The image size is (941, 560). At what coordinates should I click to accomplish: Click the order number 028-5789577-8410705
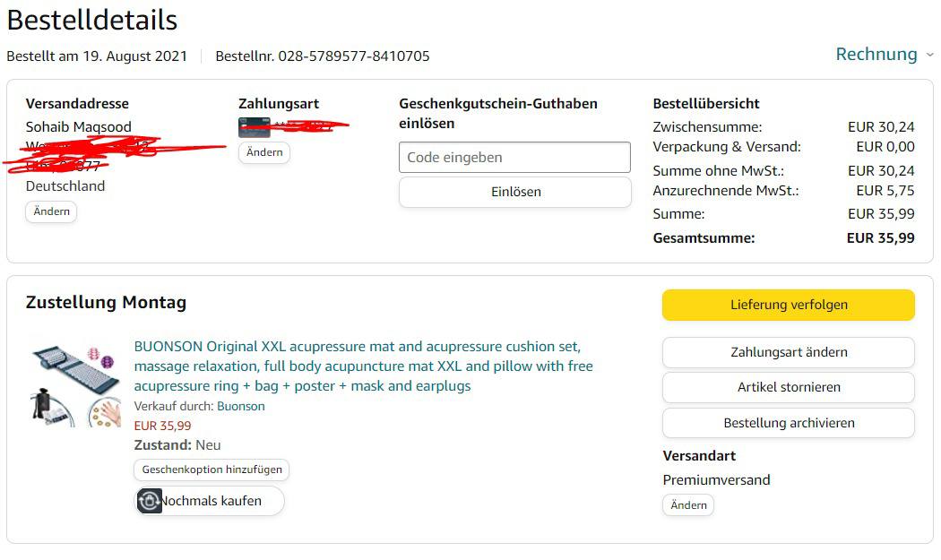(354, 56)
